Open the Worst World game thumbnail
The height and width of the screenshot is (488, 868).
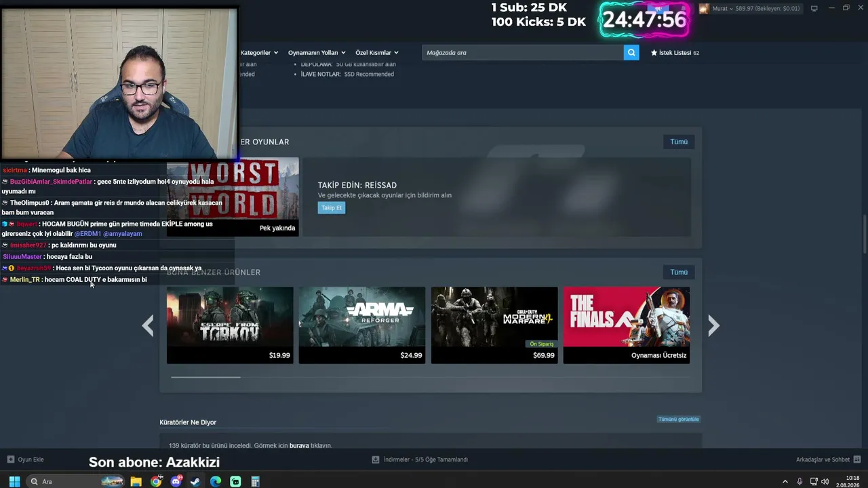coord(233,197)
